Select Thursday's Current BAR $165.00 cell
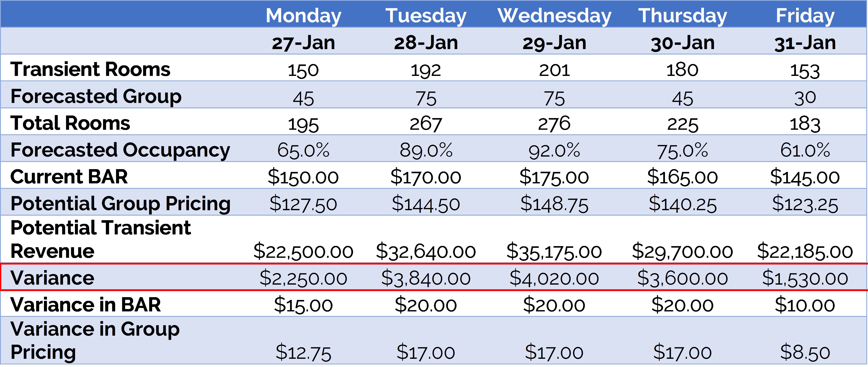This screenshot has height=367, width=868. 682,177
